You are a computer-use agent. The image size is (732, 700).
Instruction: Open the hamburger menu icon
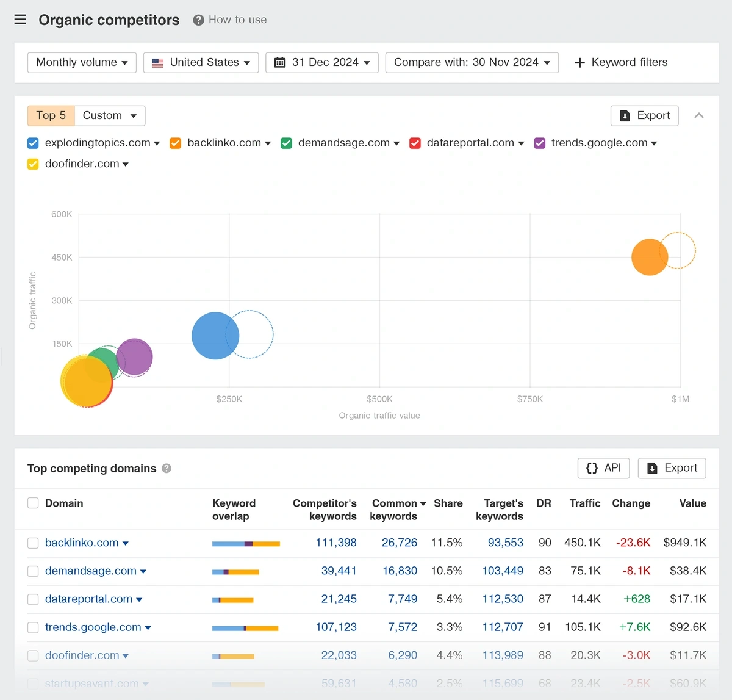coord(20,20)
